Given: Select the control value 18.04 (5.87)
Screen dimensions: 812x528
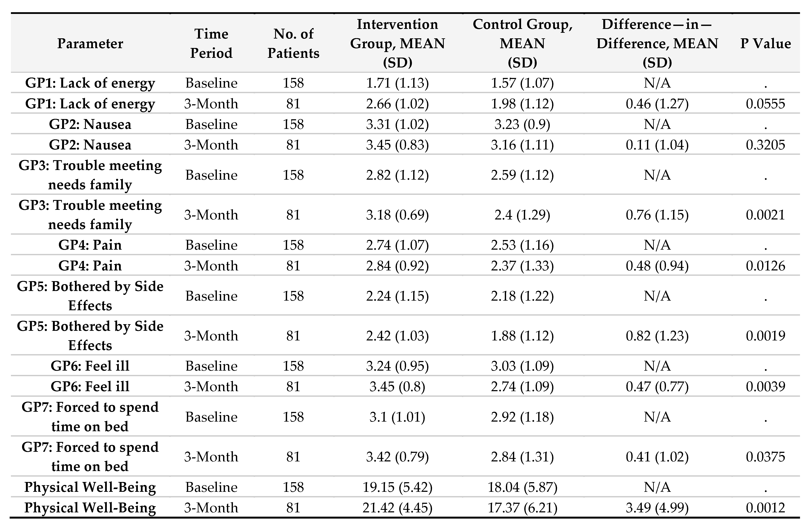Looking at the screenshot, I should [522, 487].
